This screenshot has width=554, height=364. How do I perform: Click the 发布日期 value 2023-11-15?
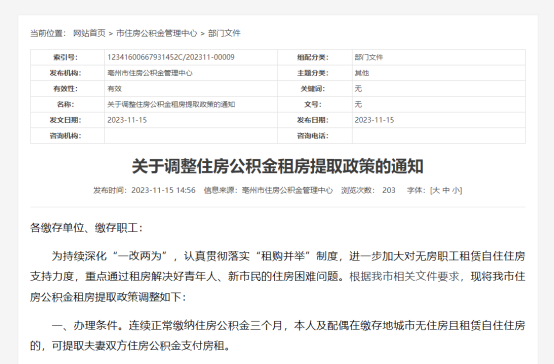(x=374, y=120)
